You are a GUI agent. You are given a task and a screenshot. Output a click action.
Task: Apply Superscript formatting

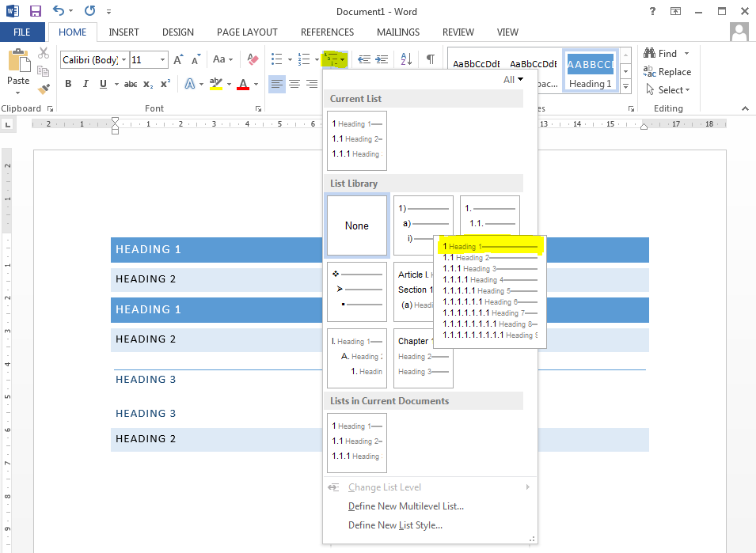click(165, 82)
